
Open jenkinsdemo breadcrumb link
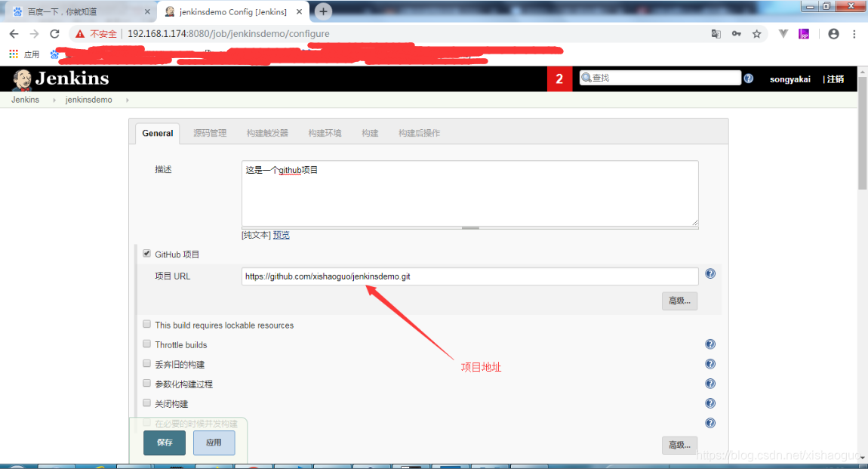(88, 100)
